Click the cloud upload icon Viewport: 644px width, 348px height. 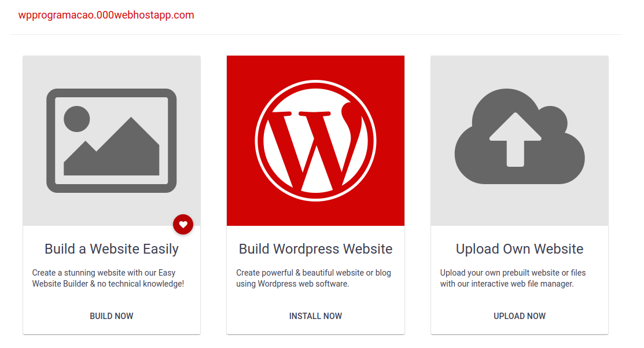tap(520, 137)
